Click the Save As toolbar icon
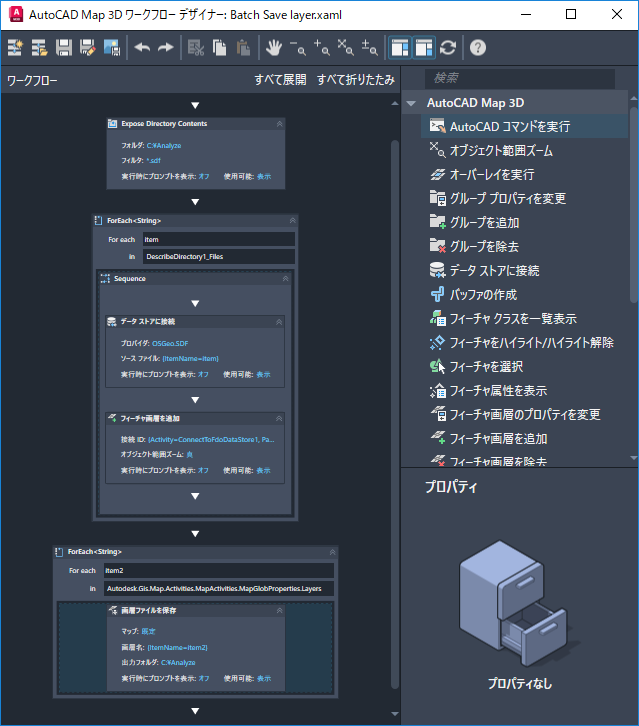Viewport: 639px width, 726px height. tap(88, 48)
